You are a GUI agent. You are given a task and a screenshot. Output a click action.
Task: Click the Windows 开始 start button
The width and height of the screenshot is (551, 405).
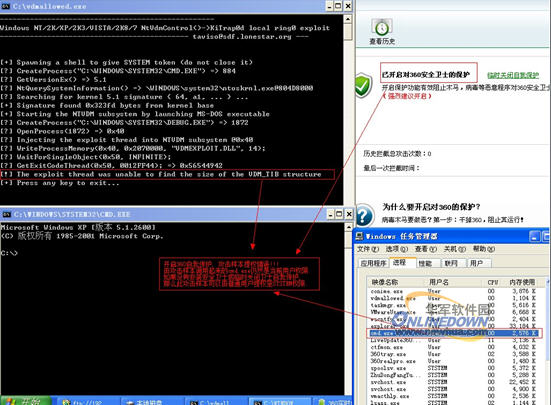click(26, 401)
